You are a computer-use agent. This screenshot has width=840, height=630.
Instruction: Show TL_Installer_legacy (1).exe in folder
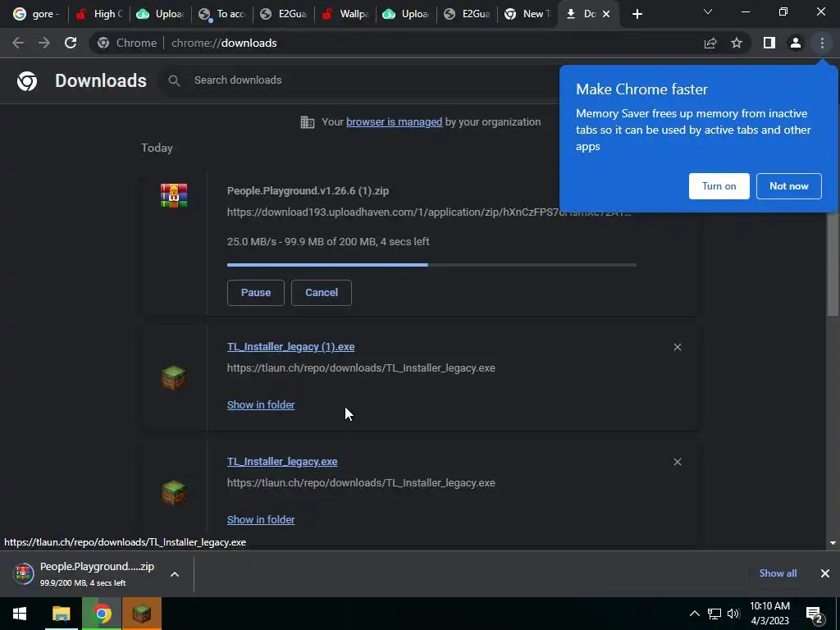pyautogui.click(x=261, y=405)
